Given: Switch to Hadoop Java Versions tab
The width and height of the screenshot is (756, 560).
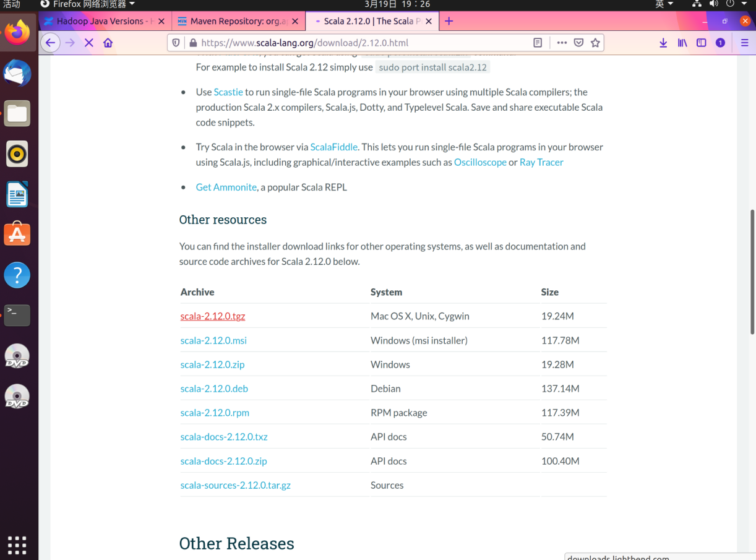Looking at the screenshot, I should 105,21.
